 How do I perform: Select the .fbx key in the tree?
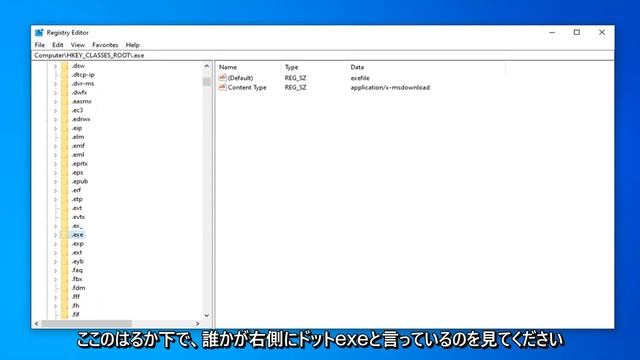77,279
